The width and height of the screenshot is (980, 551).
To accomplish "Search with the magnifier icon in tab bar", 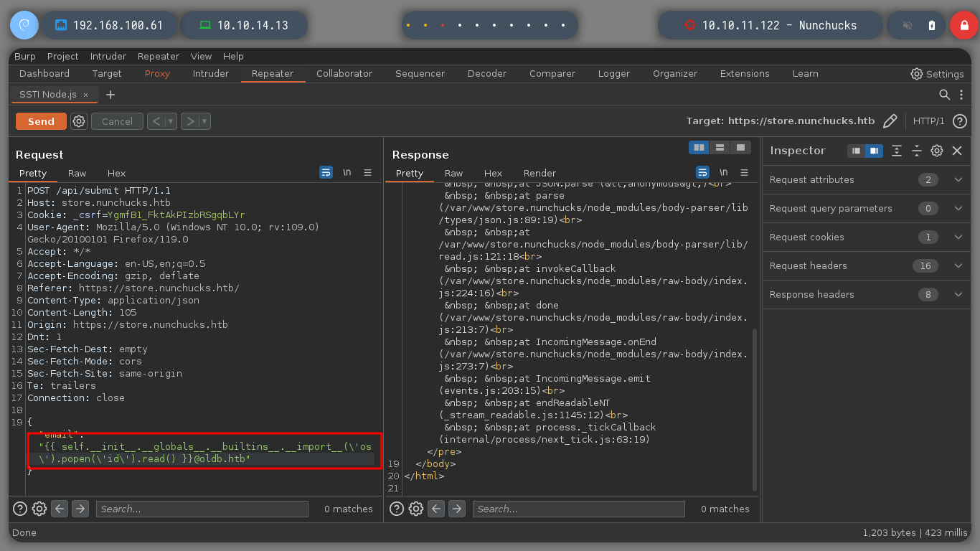I will [x=945, y=95].
